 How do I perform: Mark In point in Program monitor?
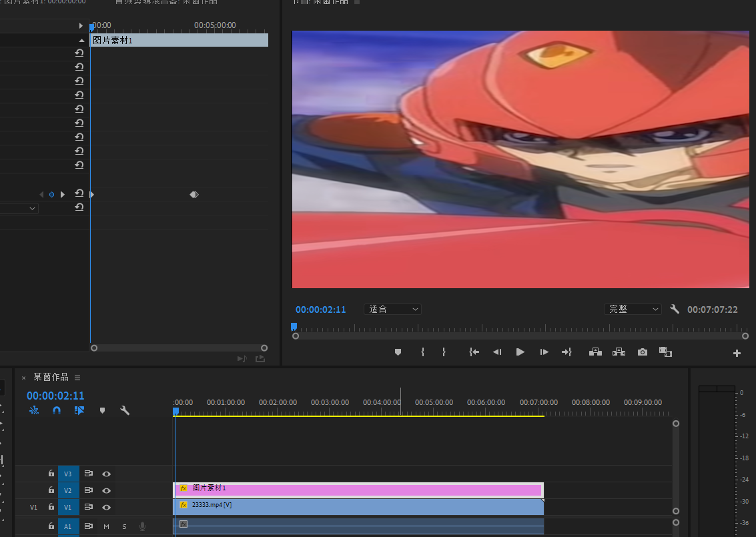(x=422, y=352)
